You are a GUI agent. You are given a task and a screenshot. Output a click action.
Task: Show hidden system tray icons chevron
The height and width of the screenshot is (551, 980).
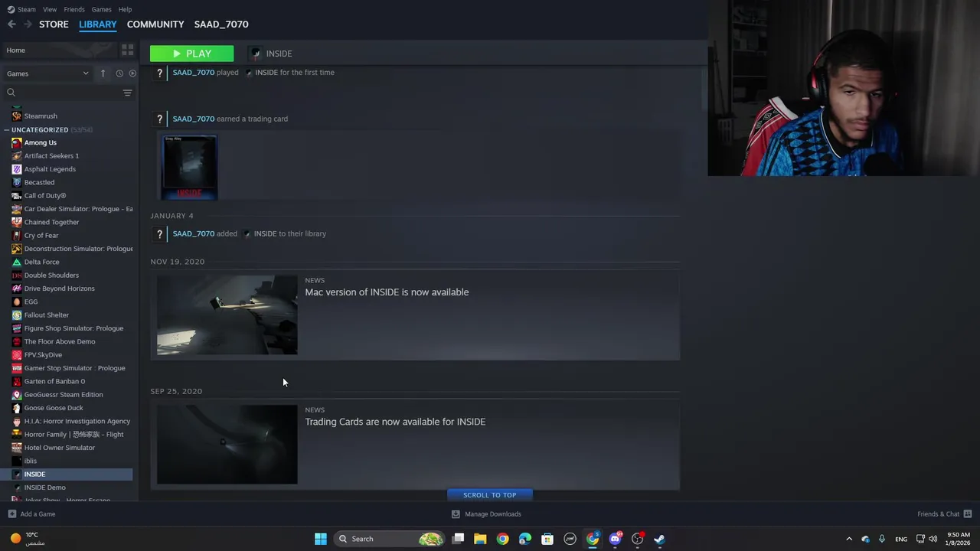click(x=848, y=539)
